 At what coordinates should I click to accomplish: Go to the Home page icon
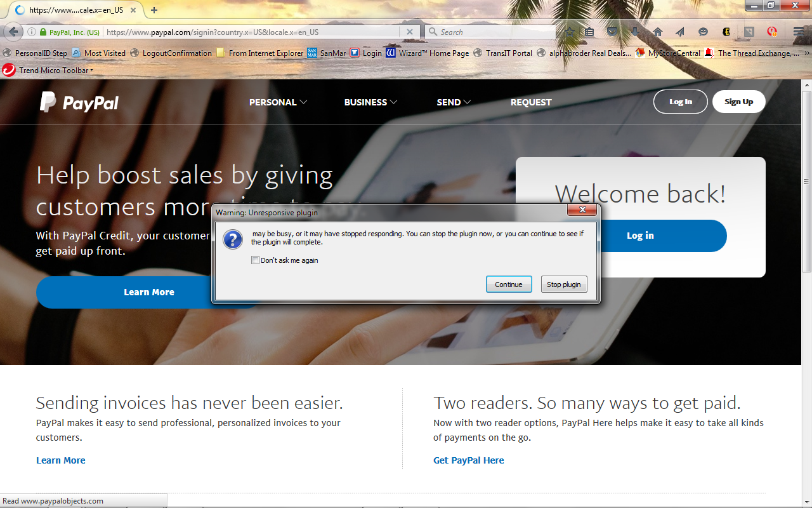657,32
